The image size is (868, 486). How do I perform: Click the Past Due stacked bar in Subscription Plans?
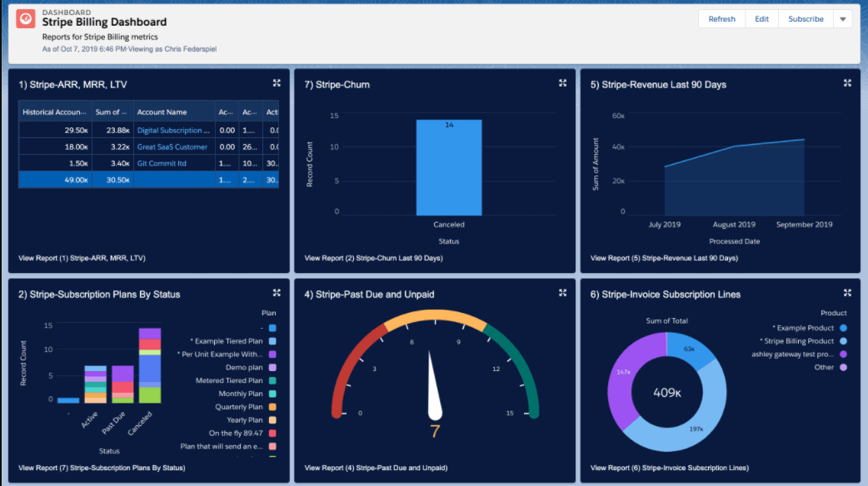pyautogui.click(x=123, y=384)
